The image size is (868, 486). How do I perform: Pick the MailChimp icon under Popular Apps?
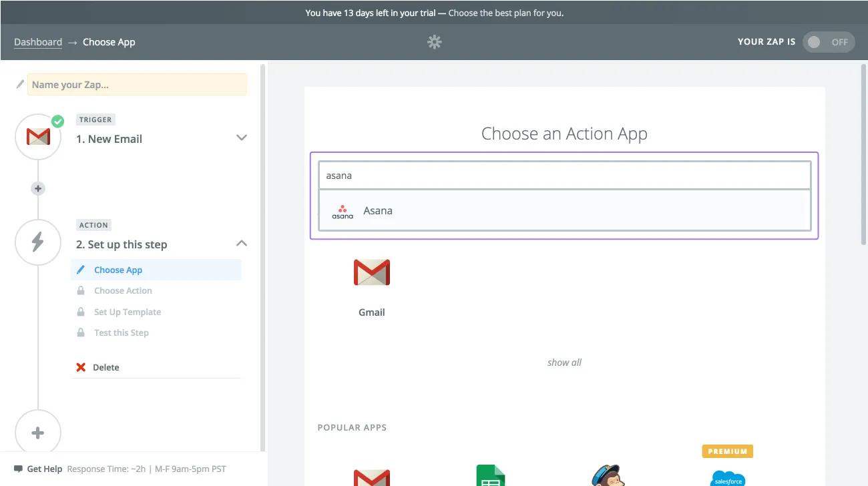608,475
